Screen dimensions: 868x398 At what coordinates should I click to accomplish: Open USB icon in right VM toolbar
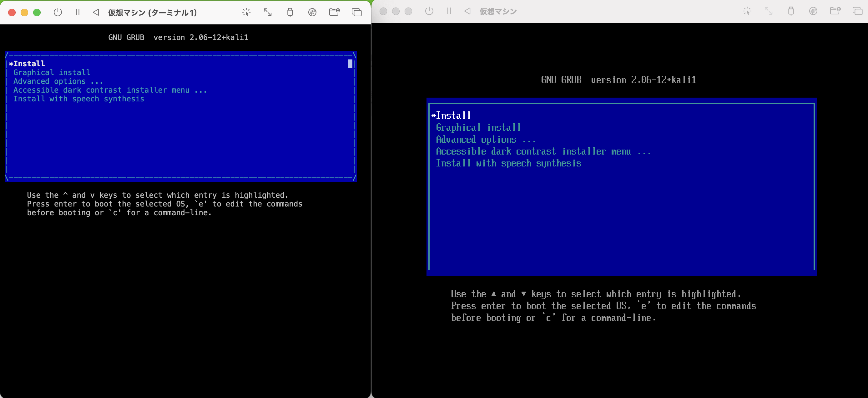(x=791, y=11)
